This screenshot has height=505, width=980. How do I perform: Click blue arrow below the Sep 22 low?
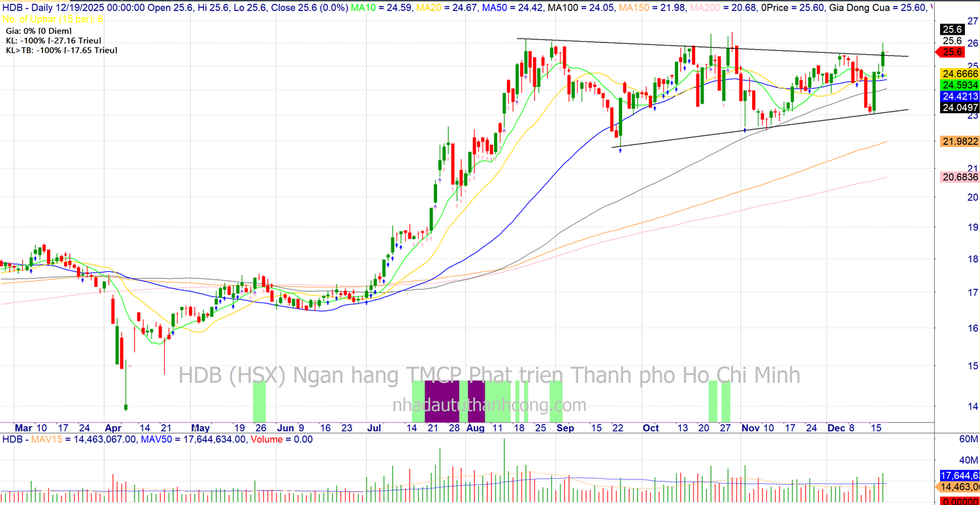pos(620,151)
